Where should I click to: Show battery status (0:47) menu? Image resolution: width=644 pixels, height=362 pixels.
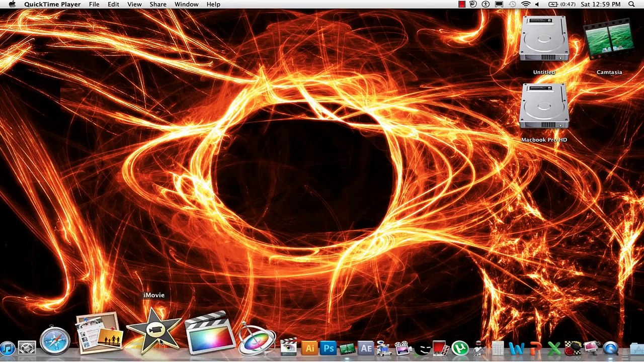pyautogui.click(x=561, y=5)
